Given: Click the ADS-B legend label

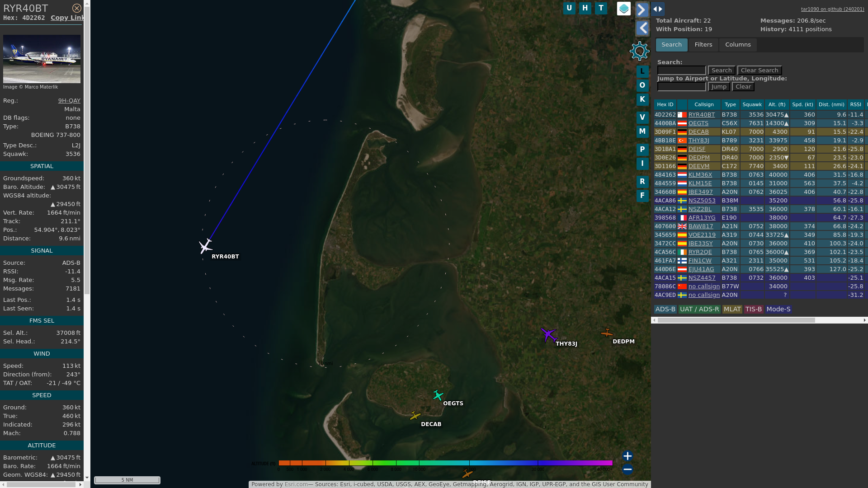Looking at the screenshot, I should (665, 309).
